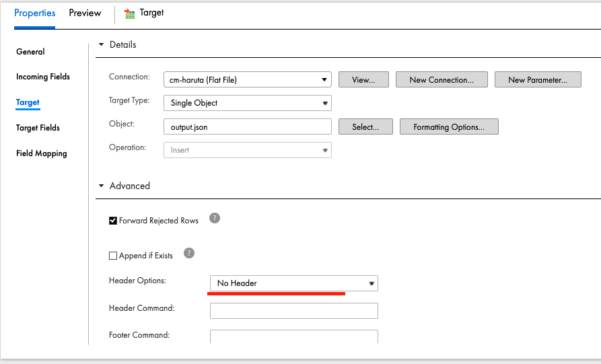Image resolution: width=601 pixels, height=364 pixels.
Task: Open help icon for Append if Exists
Action: pyautogui.click(x=189, y=253)
